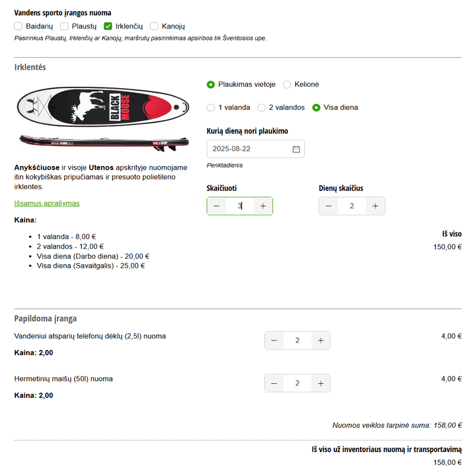Check the Kanojų equipment option
The width and height of the screenshot is (476, 476).
pyautogui.click(x=155, y=26)
